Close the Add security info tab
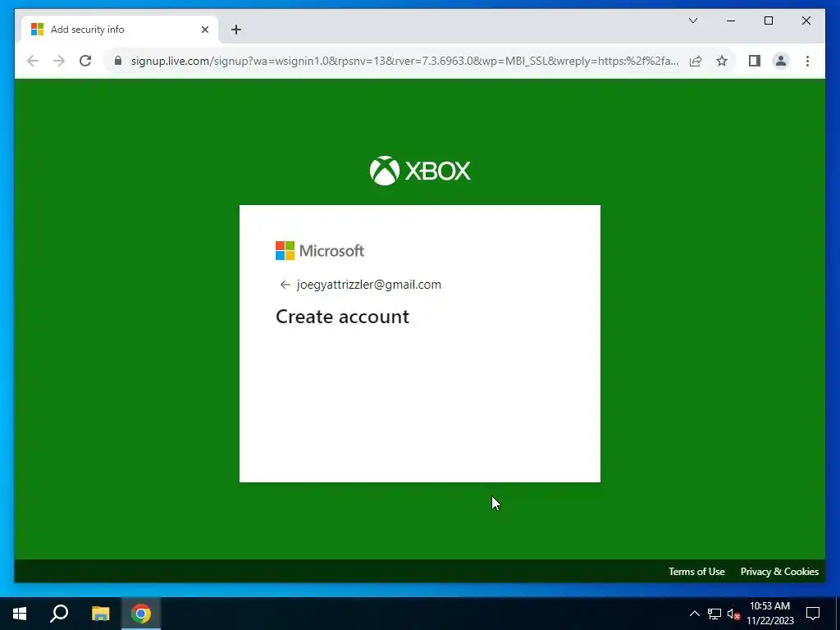 (x=204, y=30)
